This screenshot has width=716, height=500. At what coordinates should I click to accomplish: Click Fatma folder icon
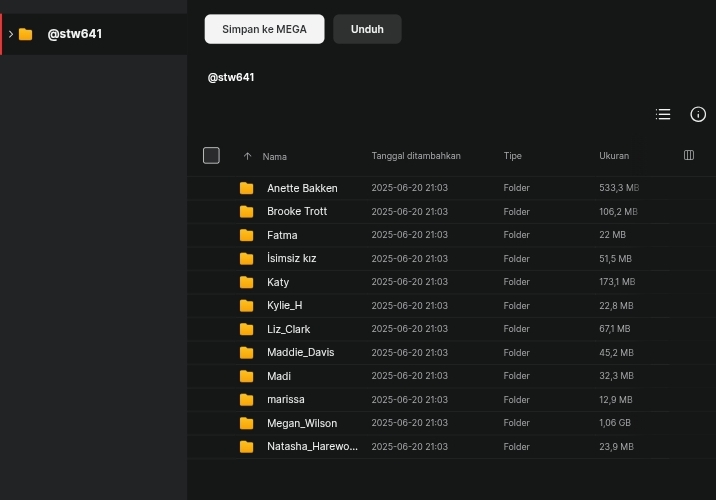(x=247, y=235)
